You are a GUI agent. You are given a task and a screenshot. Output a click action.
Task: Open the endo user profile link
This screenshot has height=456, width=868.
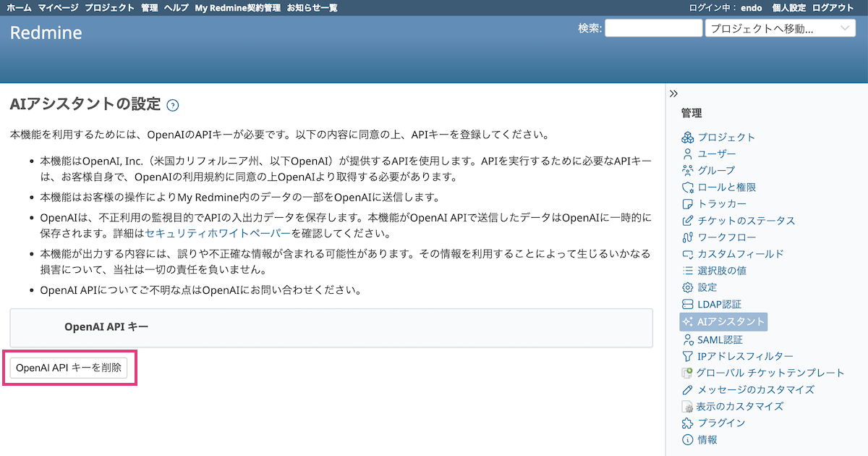(x=751, y=7)
